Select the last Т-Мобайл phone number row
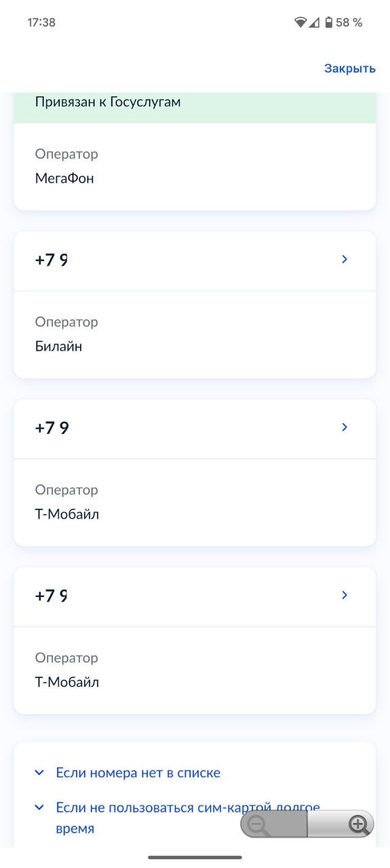The height and width of the screenshot is (868, 390). (195, 597)
